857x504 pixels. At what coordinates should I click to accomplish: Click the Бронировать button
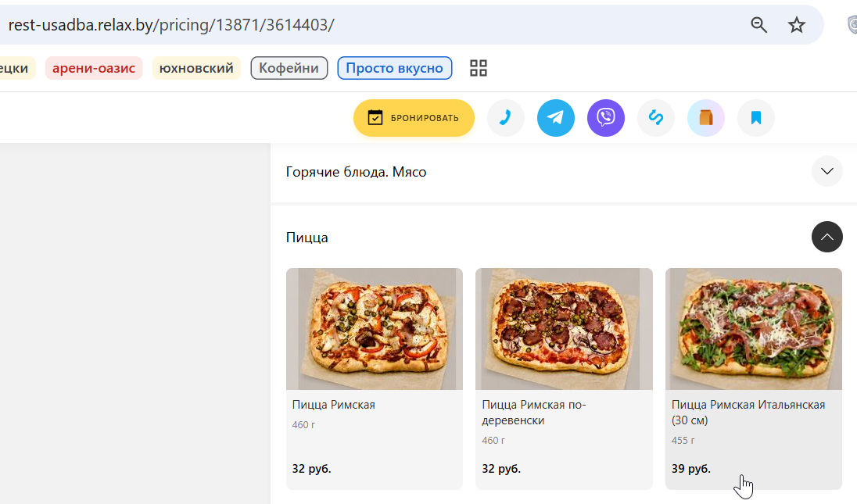coord(414,117)
